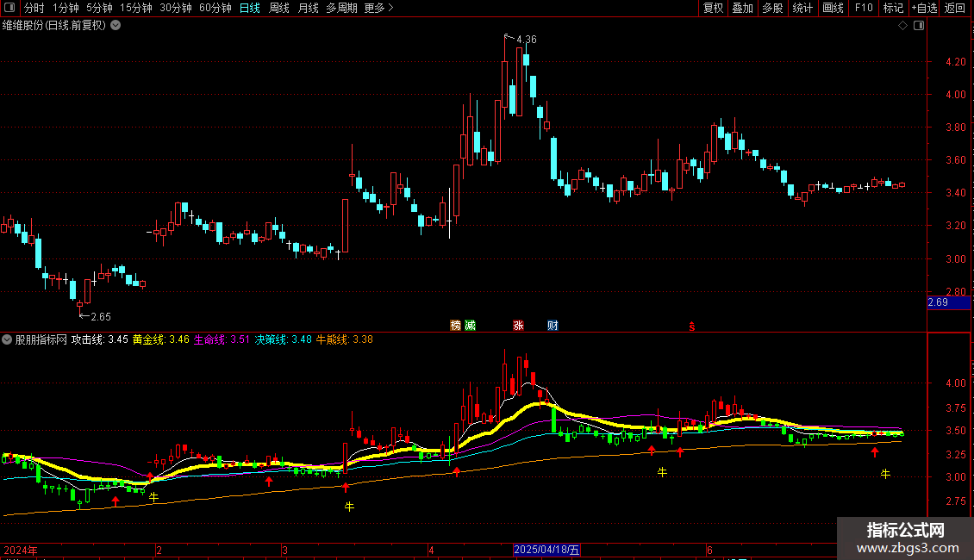The image size is (974, 560).
Task: Click the 维维股份(日线.前复权) chart title
Action: pyautogui.click(x=54, y=26)
